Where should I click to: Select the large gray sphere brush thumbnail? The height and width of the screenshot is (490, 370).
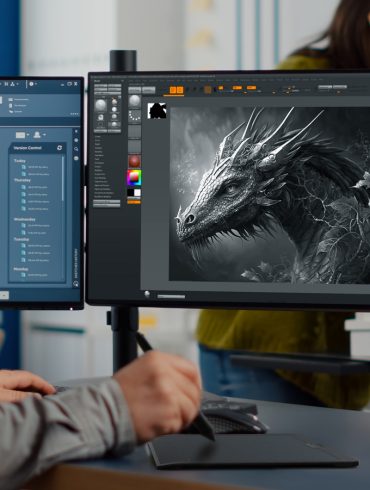101,105
